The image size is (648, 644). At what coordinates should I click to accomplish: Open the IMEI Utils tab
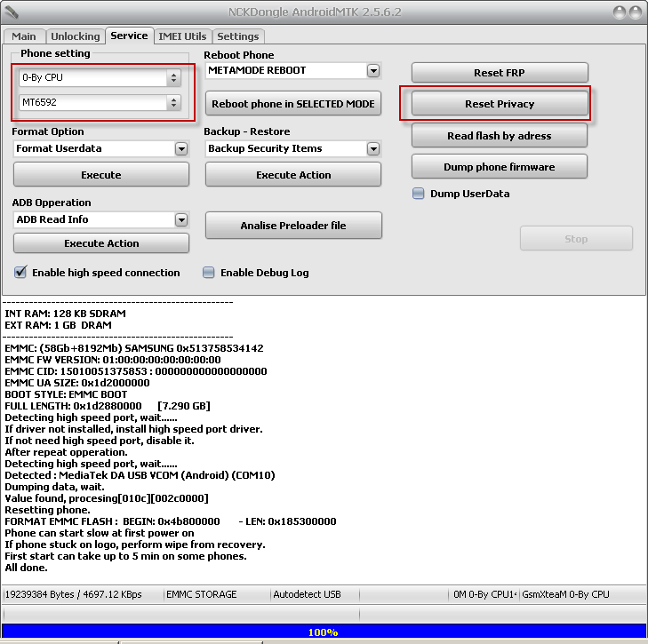click(x=182, y=36)
